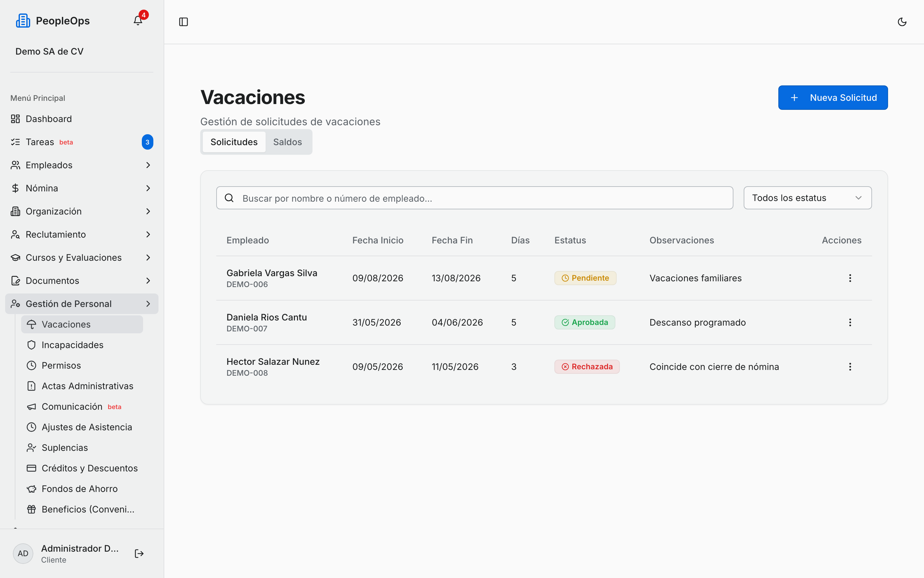Click the Empleados people icon

click(15, 165)
